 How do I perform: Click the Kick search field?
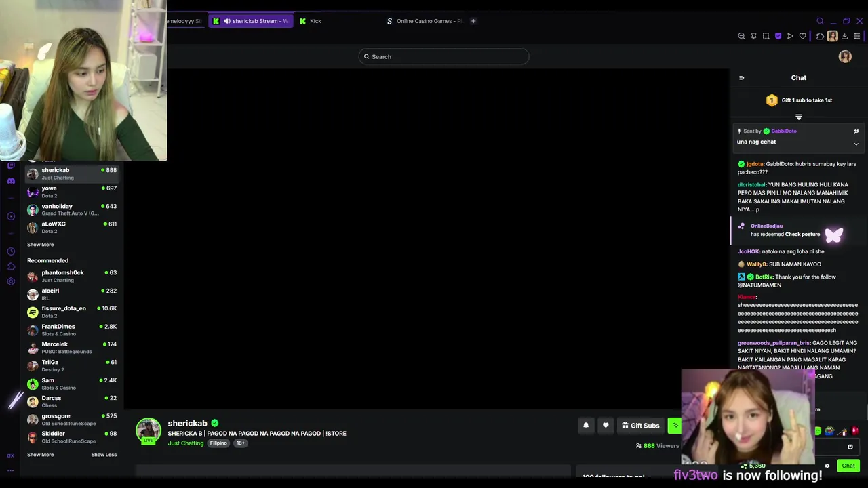click(443, 57)
